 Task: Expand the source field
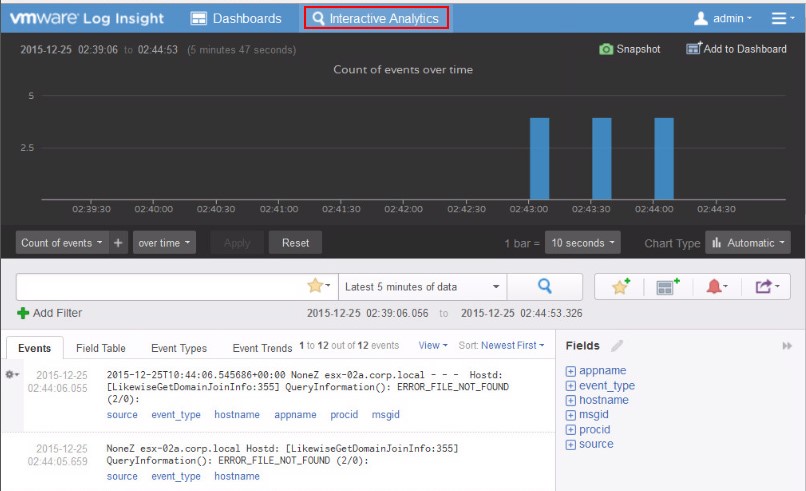pos(571,444)
